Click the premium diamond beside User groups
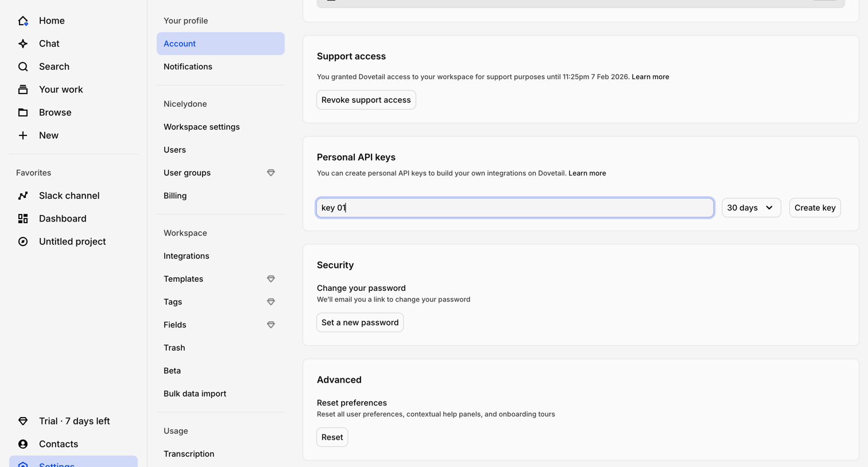Image resolution: width=868 pixels, height=467 pixels. tap(271, 173)
